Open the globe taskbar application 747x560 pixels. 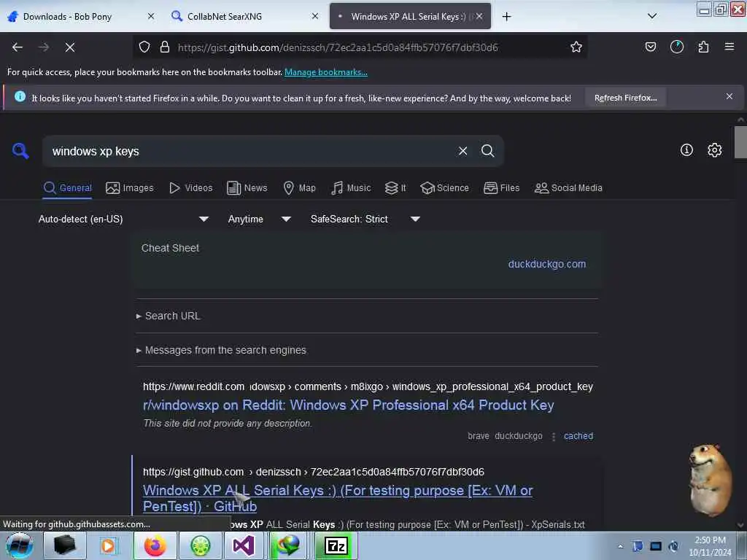point(288,545)
